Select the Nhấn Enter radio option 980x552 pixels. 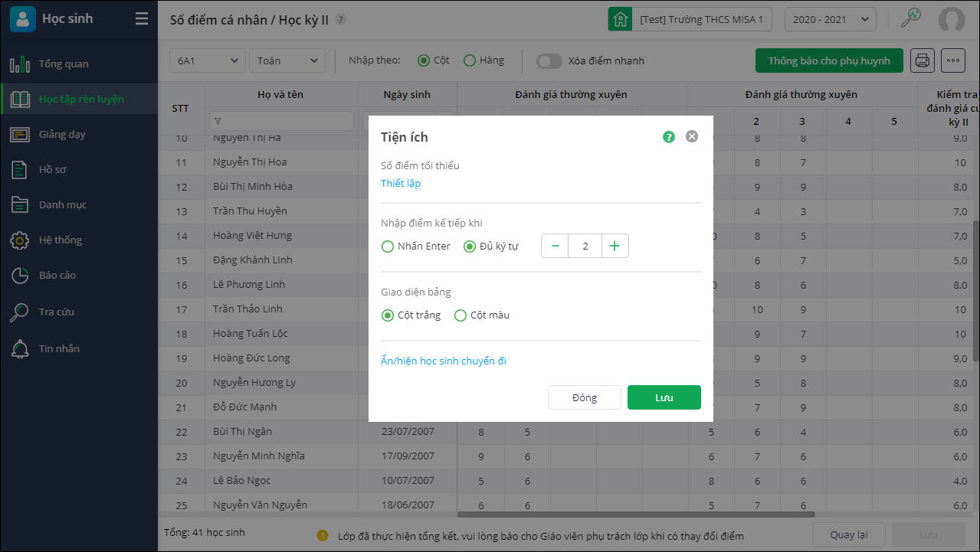tap(388, 247)
